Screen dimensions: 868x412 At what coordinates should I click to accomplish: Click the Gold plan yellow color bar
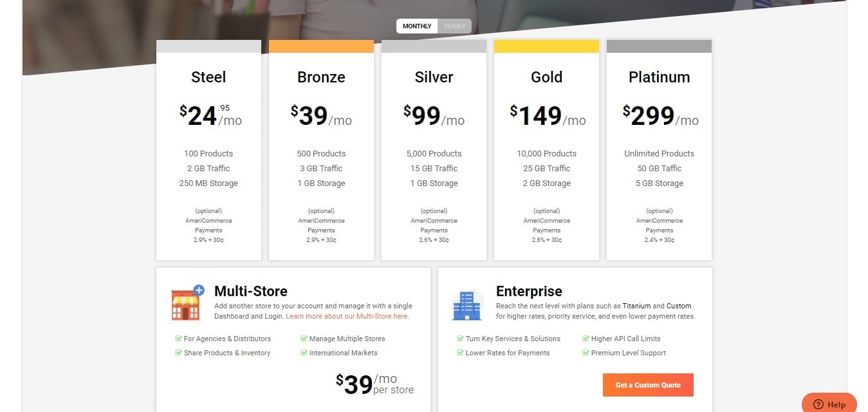[546, 46]
